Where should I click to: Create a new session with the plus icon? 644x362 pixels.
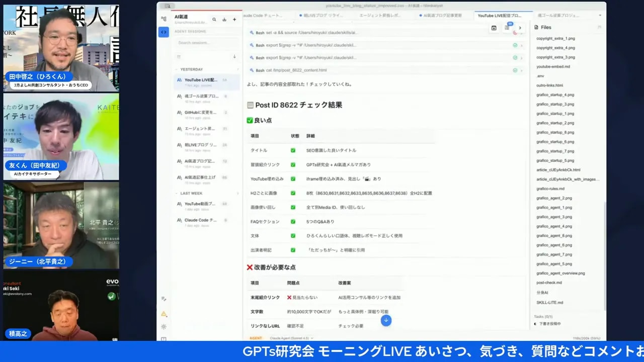234,20
